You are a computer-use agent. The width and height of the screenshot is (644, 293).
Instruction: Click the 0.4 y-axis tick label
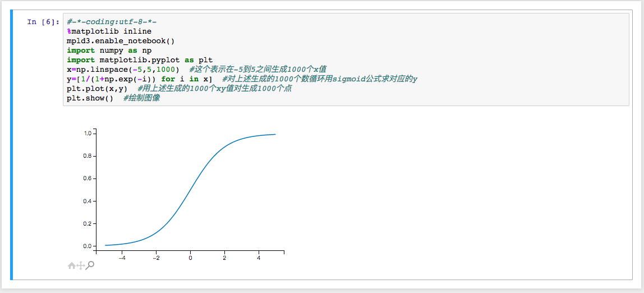86,202
